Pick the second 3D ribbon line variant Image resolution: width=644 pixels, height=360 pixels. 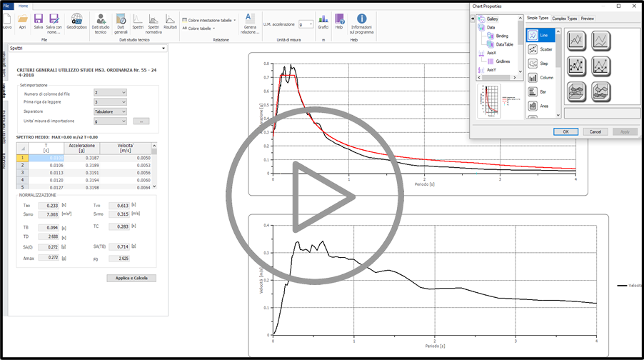pos(601,91)
